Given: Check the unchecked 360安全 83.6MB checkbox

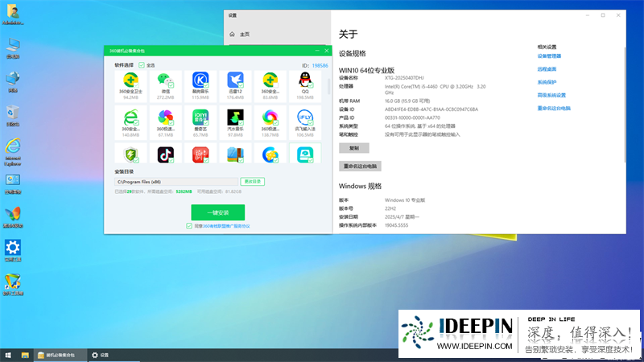Looking at the screenshot, I should [x=275, y=85].
